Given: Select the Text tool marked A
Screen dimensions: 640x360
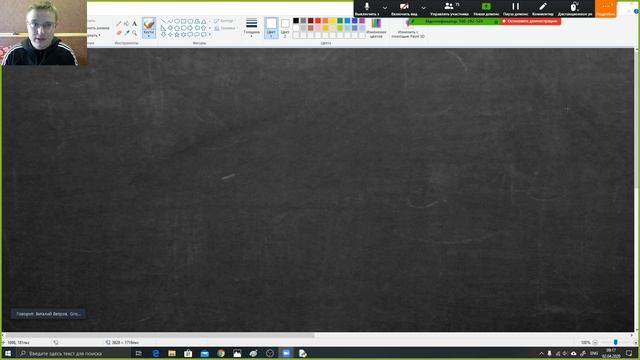Looking at the screenshot, I should [x=134, y=24].
